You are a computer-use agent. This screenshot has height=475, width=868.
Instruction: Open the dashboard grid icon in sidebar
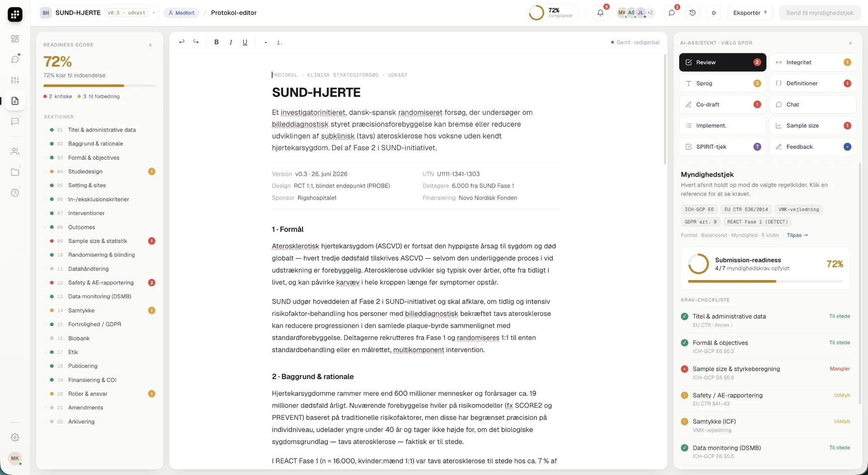pos(15,39)
